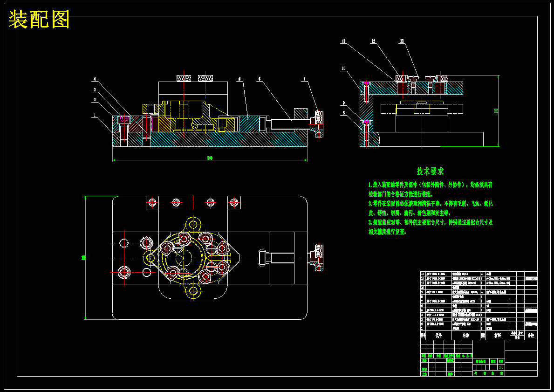Click the yellow 装配图 drawing title
The image size is (554, 392).
[39, 19]
